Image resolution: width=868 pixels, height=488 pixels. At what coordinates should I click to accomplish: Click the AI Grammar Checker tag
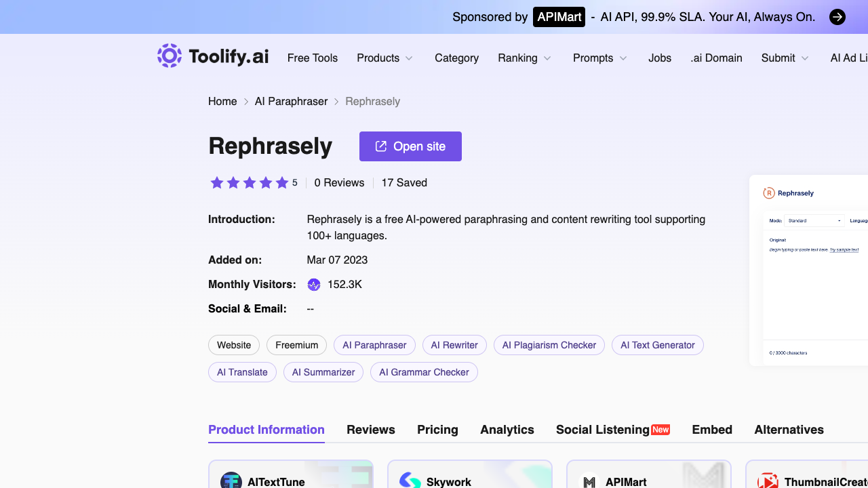(x=424, y=372)
